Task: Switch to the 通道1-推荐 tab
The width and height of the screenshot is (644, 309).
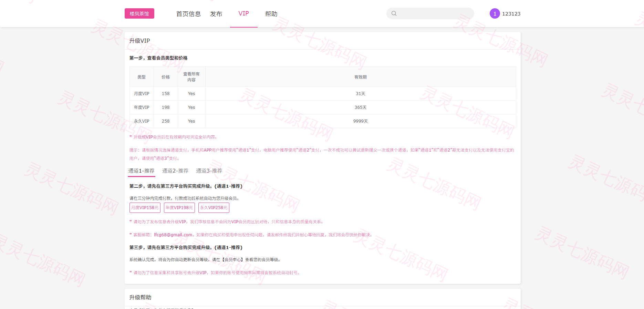Action: click(x=142, y=171)
